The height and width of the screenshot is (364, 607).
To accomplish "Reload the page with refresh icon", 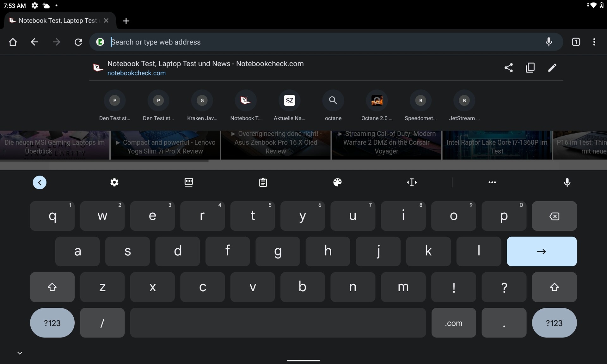I will [x=78, y=42].
